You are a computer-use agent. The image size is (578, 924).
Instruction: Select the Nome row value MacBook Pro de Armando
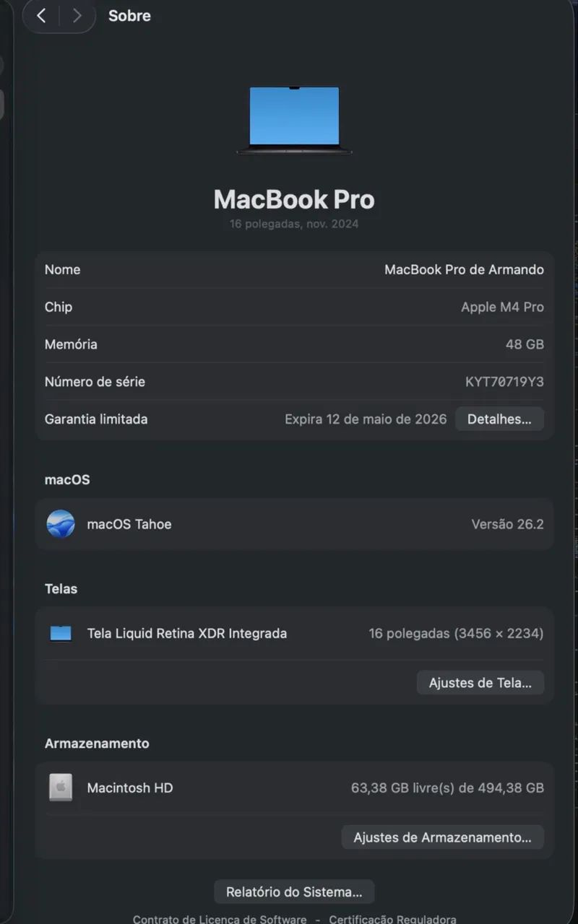pyautogui.click(x=464, y=269)
